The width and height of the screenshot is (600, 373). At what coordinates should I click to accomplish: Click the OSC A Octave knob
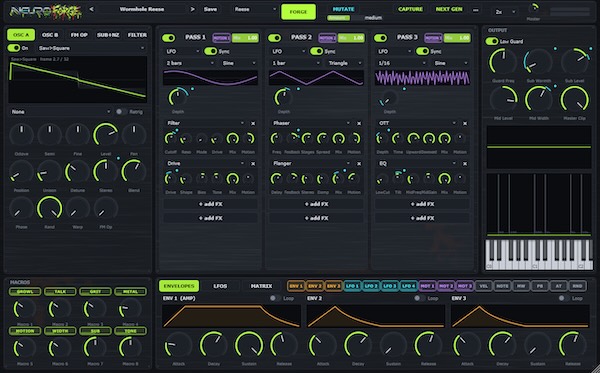click(x=21, y=135)
